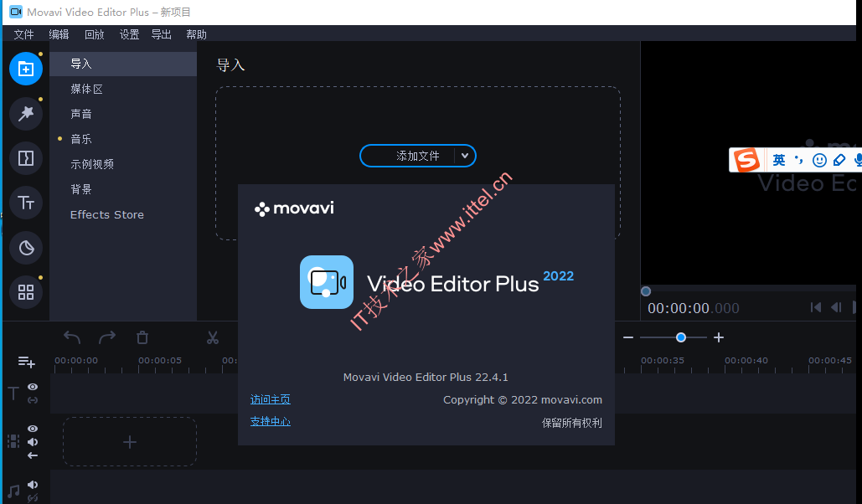Open the Stickers panel icon
The width and height of the screenshot is (862, 504).
[x=26, y=248]
